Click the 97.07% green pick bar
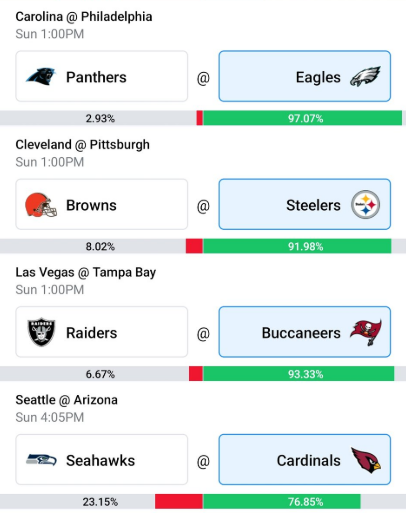 click(303, 118)
